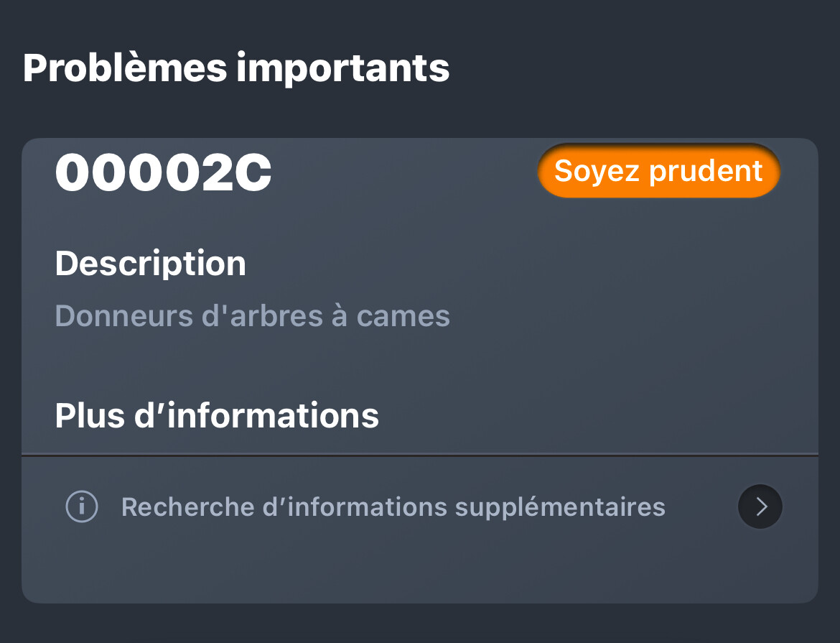
Task: Click "Donneurs d'arbres à cames" description text
Action: pyautogui.click(x=252, y=316)
